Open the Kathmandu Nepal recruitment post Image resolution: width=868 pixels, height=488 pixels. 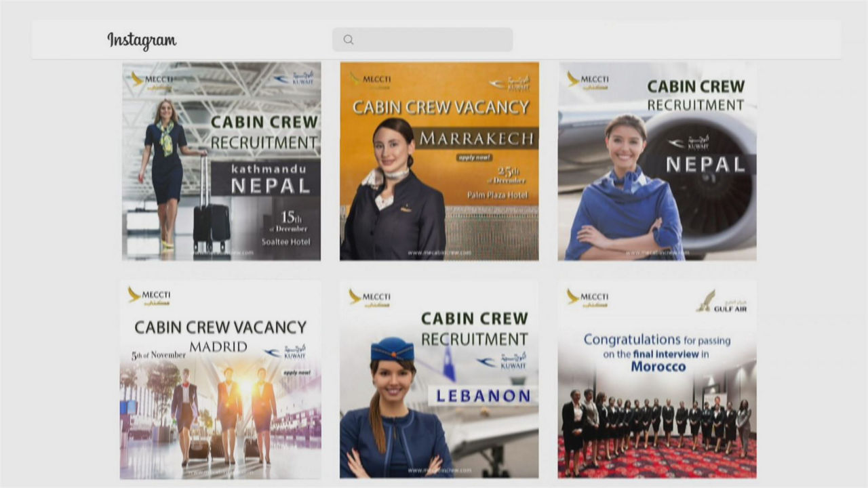coord(221,161)
